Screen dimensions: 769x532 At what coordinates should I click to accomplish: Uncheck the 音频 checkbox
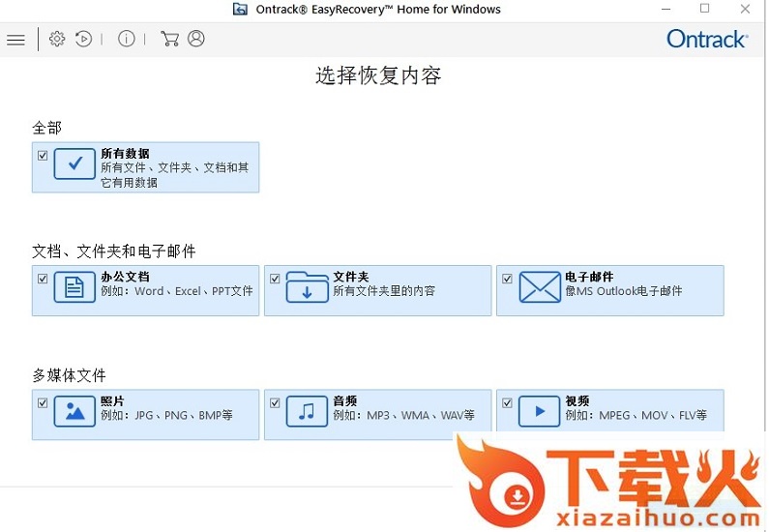point(275,403)
